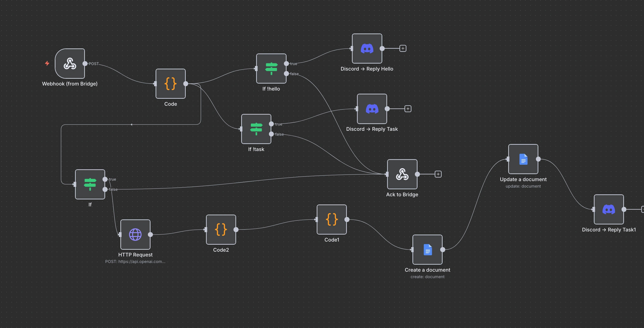Image resolution: width=644 pixels, height=328 pixels.
Task: Add node after Discord Reply Hello plus
Action: click(x=403, y=48)
